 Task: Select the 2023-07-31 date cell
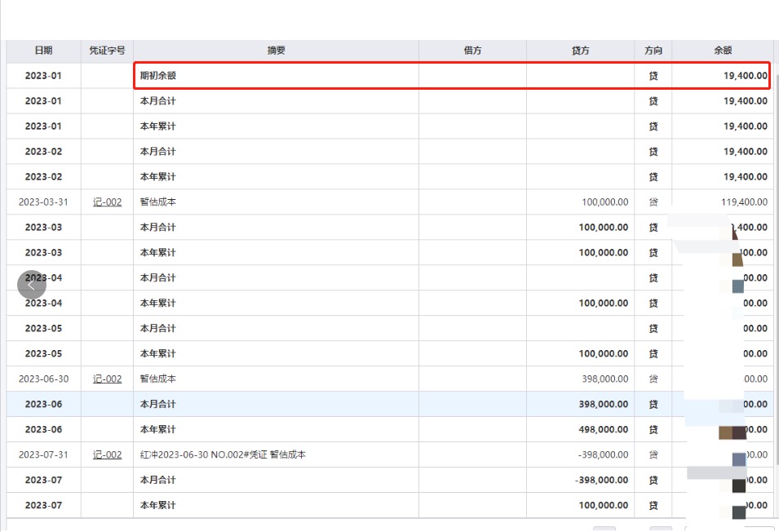coord(44,454)
